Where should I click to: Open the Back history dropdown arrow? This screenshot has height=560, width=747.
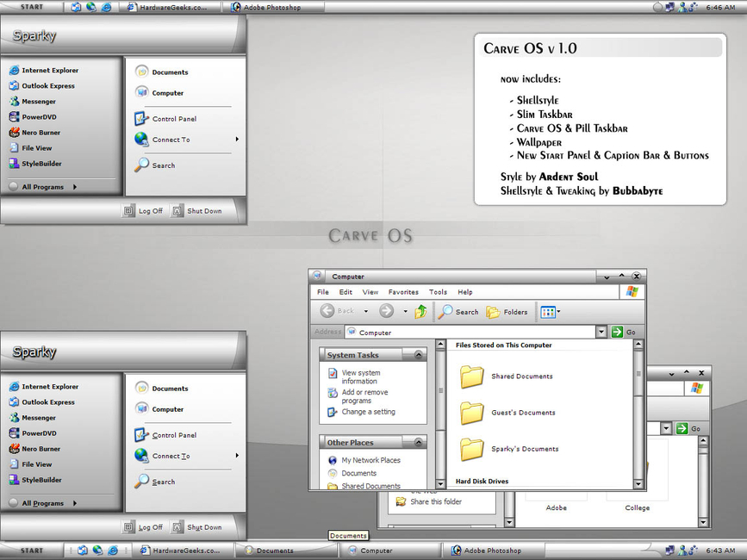366,311
